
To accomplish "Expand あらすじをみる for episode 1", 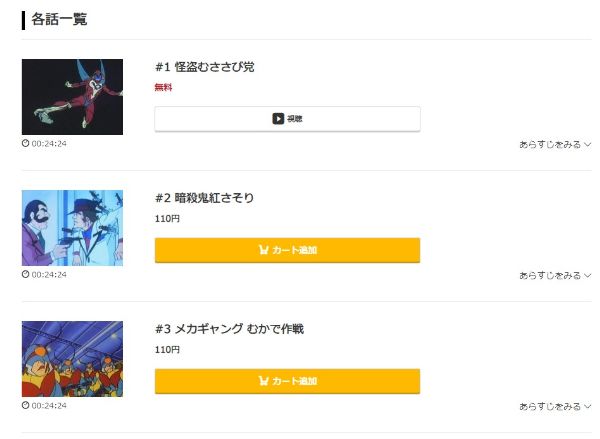I will [x=555, y=145].
